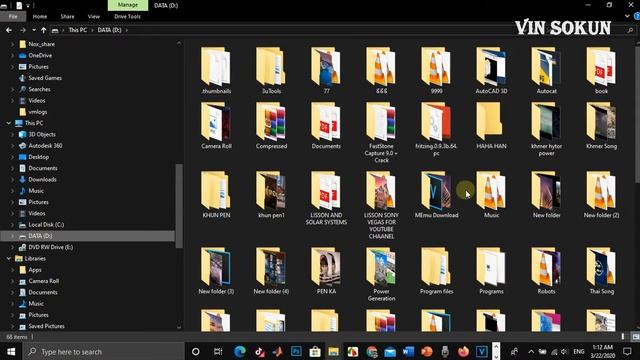
Task: Open the .thumbnails folder
Action: 216,71
